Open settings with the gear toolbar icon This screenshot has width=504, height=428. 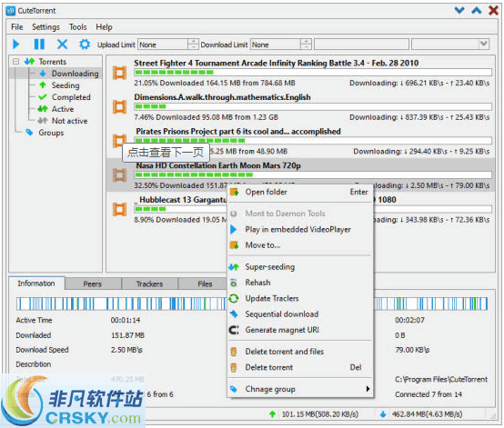tap(85, 44)
